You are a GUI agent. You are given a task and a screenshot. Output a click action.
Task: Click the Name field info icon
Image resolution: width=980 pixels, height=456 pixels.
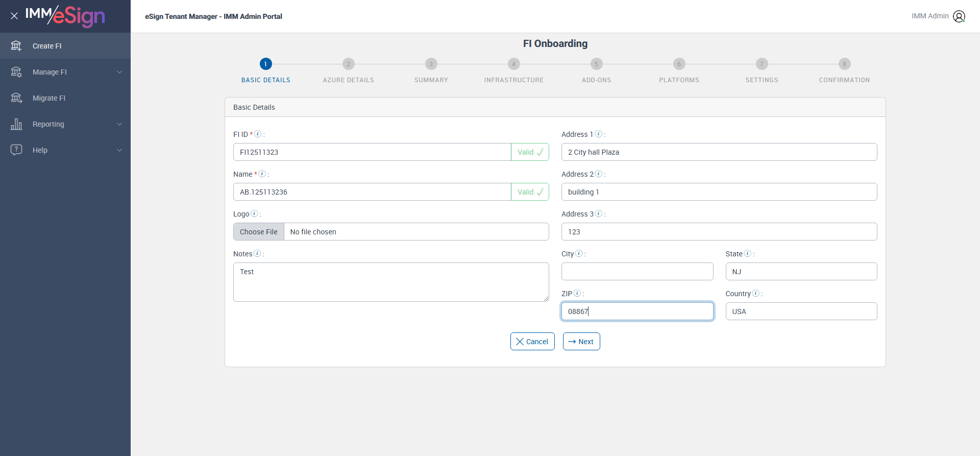262,174
